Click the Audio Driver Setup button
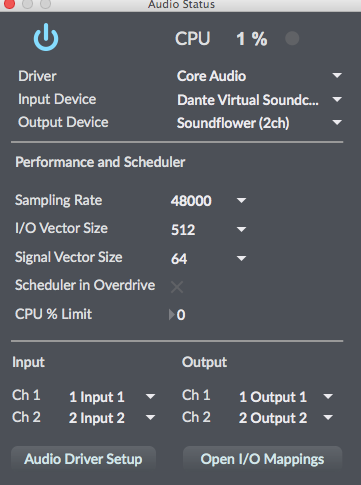Image resolution: width=361 pixels, height=485 pixels. click(x=83, y=459)
